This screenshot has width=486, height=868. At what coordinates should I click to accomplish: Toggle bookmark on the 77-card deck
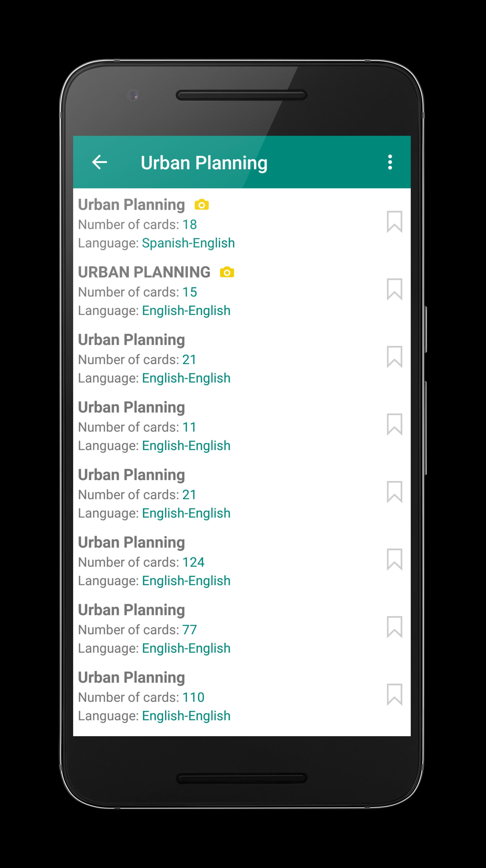click(394, 627)
